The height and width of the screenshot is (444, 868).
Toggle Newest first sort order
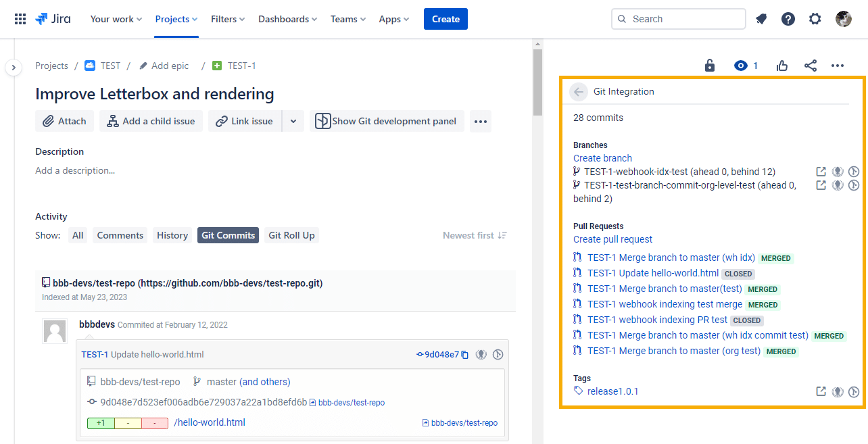475,235
